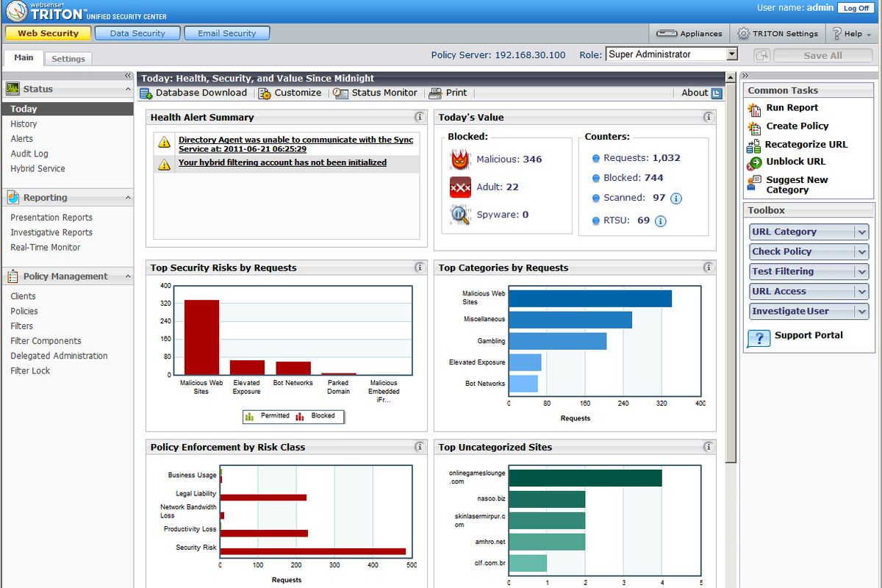Viewport: 882px width, 588px height.
Task: Switch to the Settings tab
Action: [68, 57]
